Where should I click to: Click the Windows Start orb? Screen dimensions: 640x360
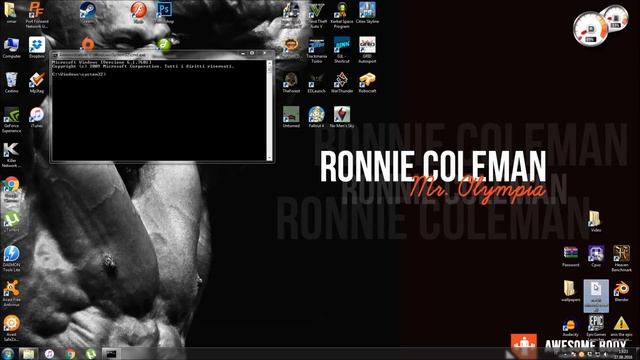click(x=7, y=353)
